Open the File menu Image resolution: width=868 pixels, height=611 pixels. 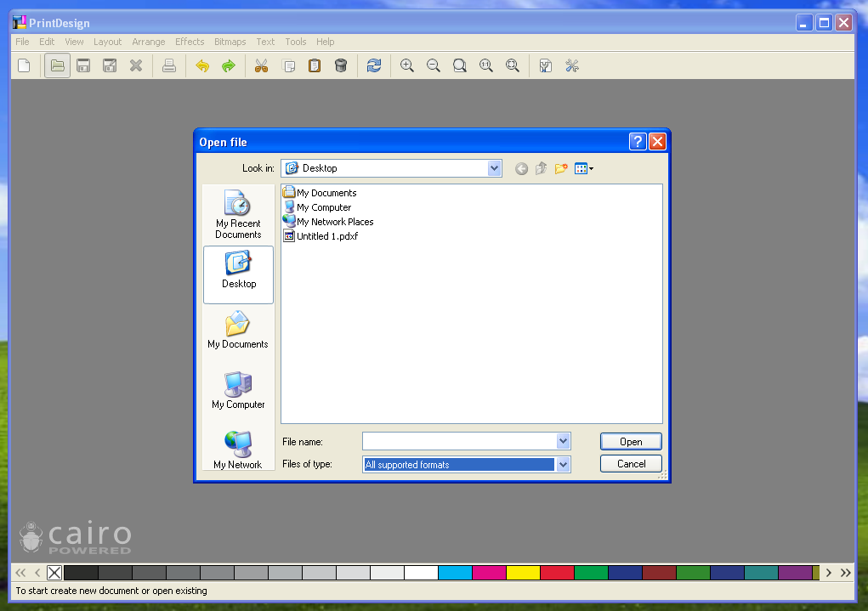point(22,42)
